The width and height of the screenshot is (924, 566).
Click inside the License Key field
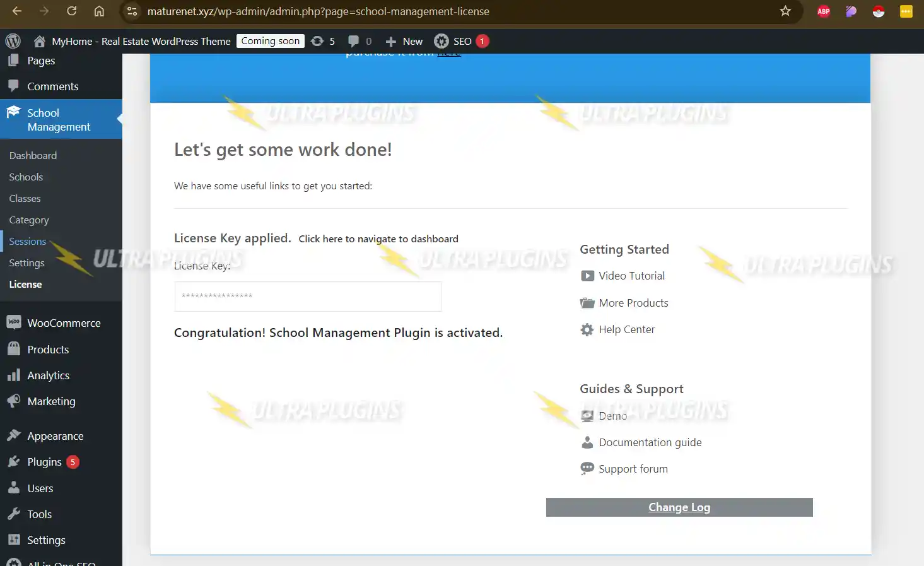(x=307, y=297)
